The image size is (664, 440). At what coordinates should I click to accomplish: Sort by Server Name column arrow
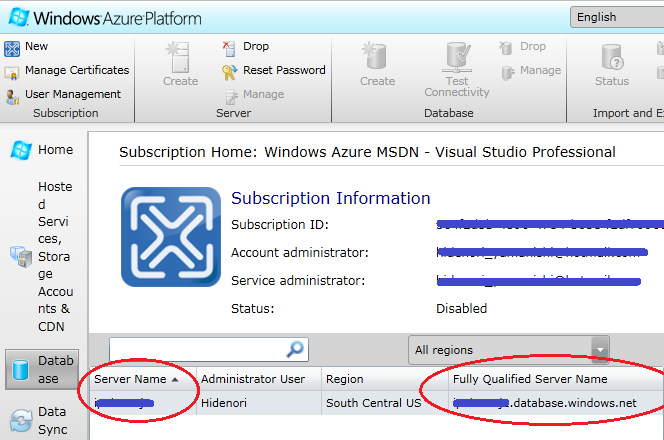(175, 380)
